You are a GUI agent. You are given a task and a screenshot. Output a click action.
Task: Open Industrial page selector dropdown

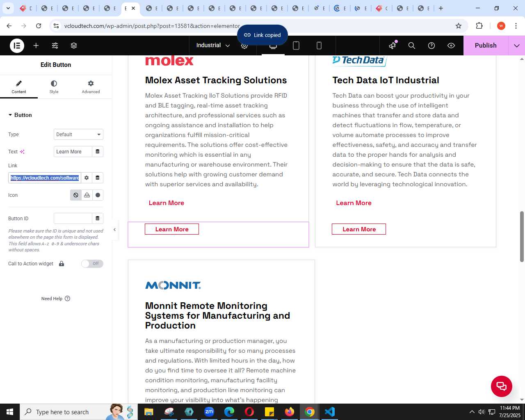tap(213, 46)
